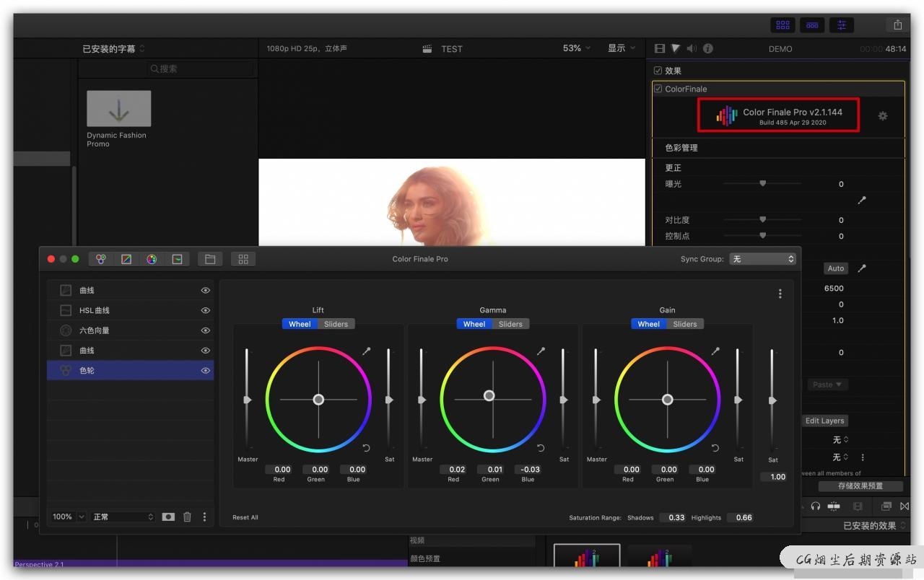924x580 pixels.
Task: Open the layer list three-dot menu
Action: pyautogui.click(x=204, y=517)
